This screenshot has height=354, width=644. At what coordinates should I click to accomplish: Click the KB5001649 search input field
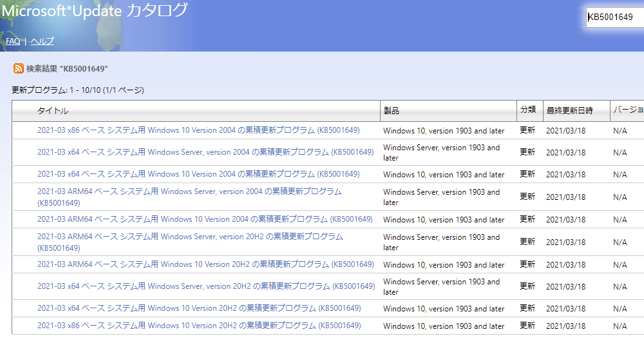(x=615, y=17)
